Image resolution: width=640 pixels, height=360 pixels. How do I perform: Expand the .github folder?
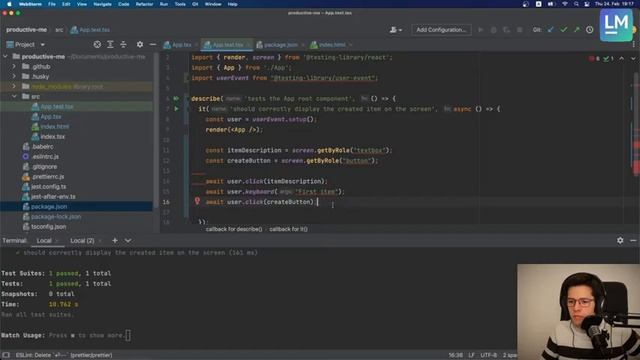point(14,66)
